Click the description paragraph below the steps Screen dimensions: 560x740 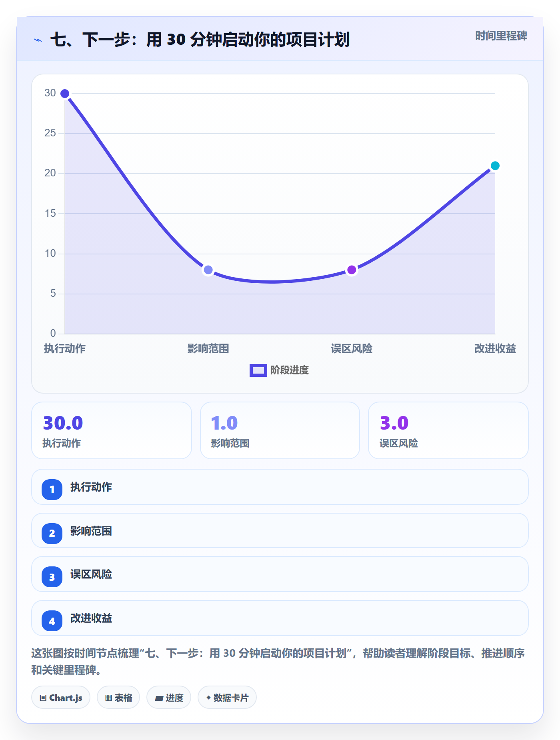[278, 662]
